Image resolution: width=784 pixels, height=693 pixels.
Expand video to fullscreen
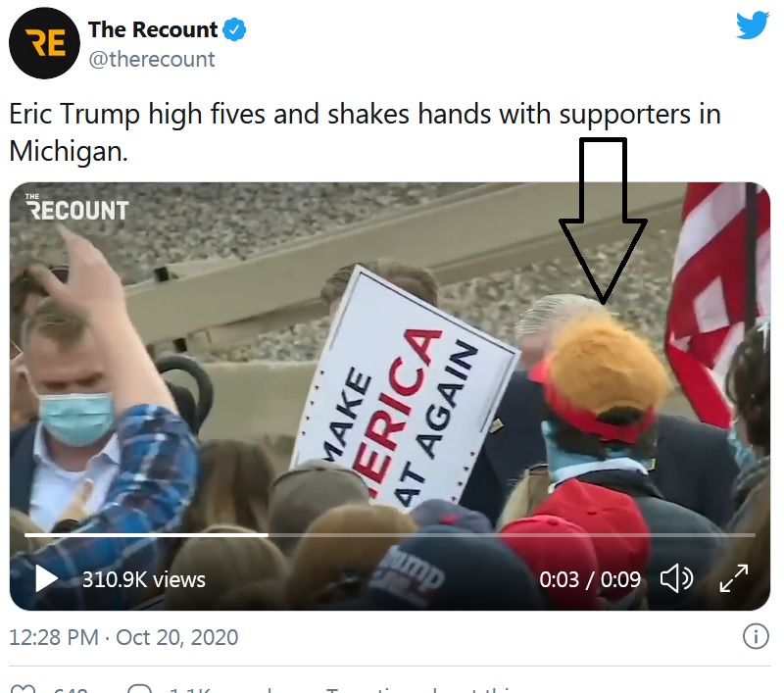click(733, 578)
